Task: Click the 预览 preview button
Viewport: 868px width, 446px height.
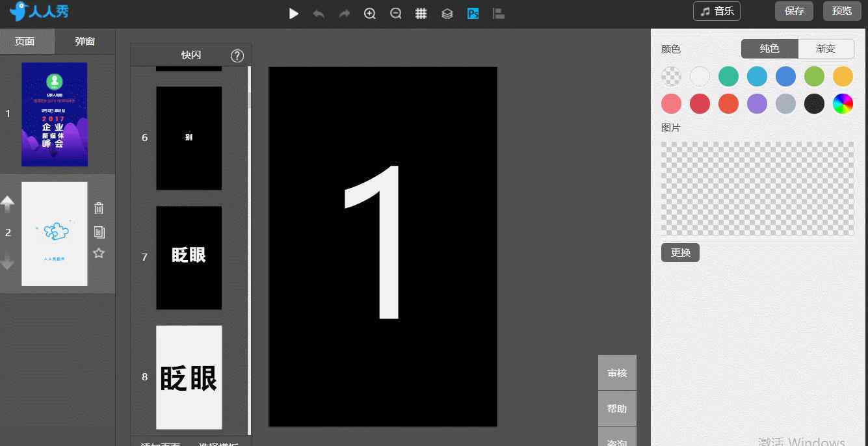Action: 842,11
